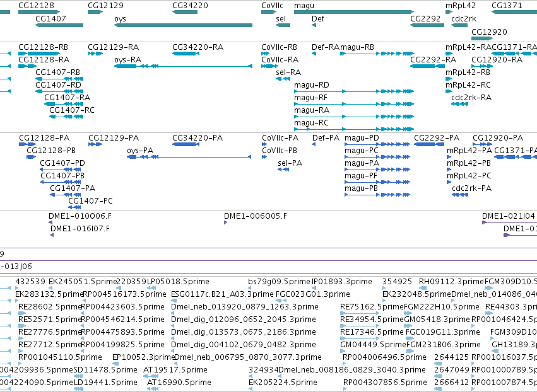Click the sel-RA transcript label
The width and height of the screenshot is (537, 392).
click(x=288, y=72)
